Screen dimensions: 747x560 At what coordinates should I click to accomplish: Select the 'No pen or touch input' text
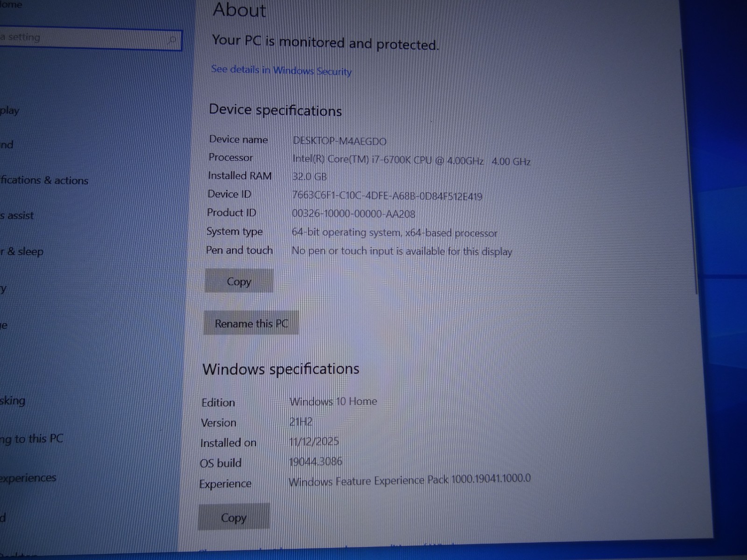(402, 251)
